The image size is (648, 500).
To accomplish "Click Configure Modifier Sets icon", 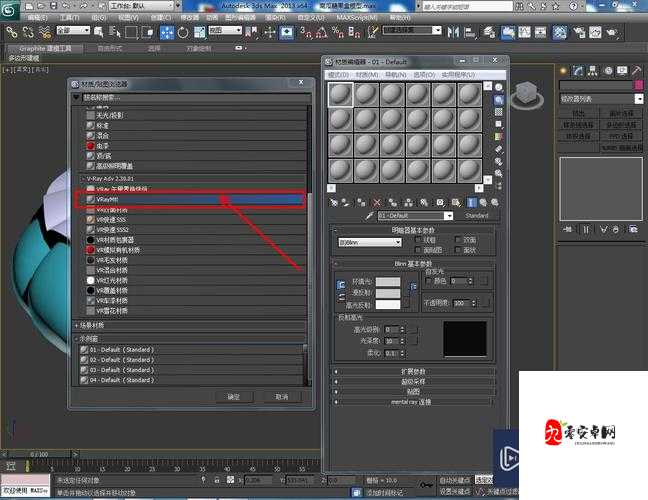I will [x=633, y=229].
